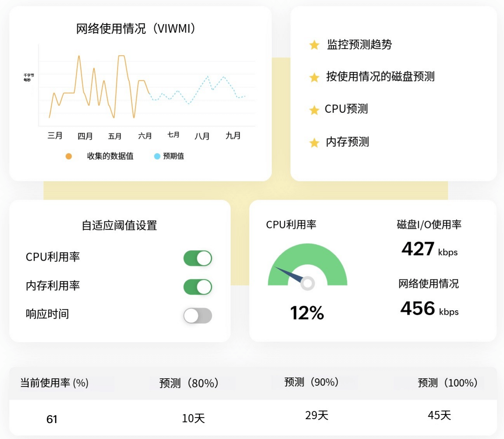Select the star icon for 按使用情况的磁盘预测
This screenshot has height=439, width=504.
click(313, 77)
